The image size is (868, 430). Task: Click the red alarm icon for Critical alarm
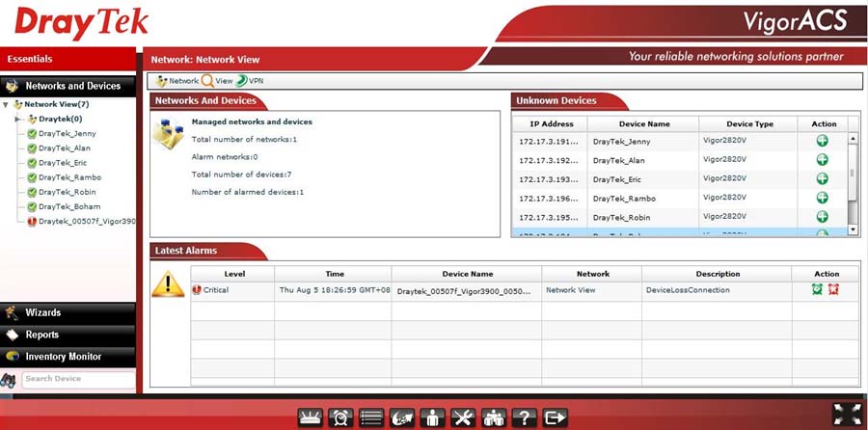tap(833, 289)
